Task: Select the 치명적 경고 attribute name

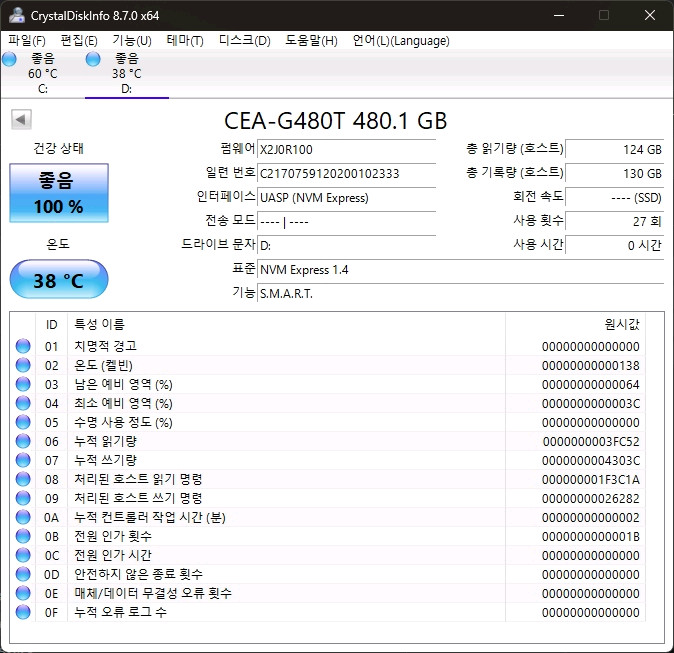Action: point(105,346)
